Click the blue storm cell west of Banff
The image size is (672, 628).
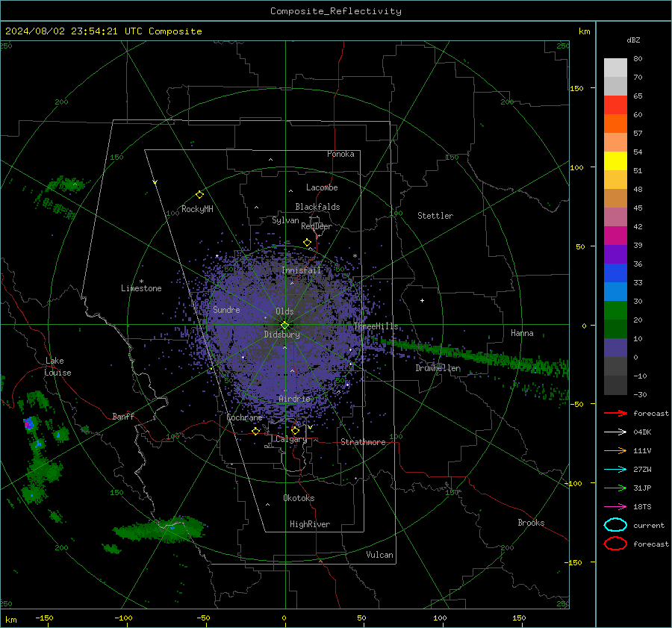(x=28, y=423)
